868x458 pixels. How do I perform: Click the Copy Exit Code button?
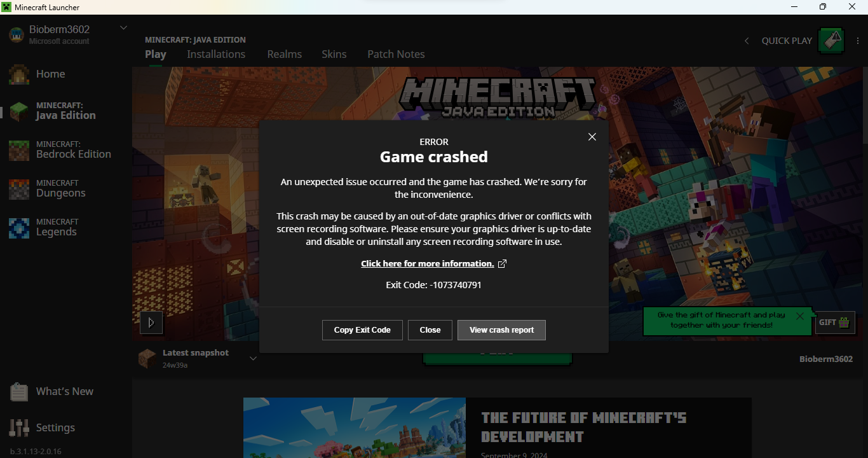(362, 330)
